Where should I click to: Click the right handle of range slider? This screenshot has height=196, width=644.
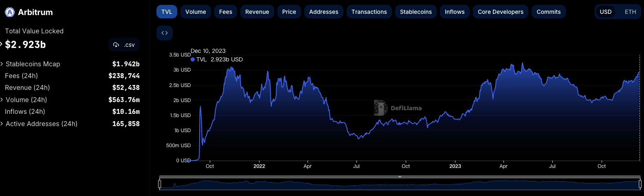[640, 184]
